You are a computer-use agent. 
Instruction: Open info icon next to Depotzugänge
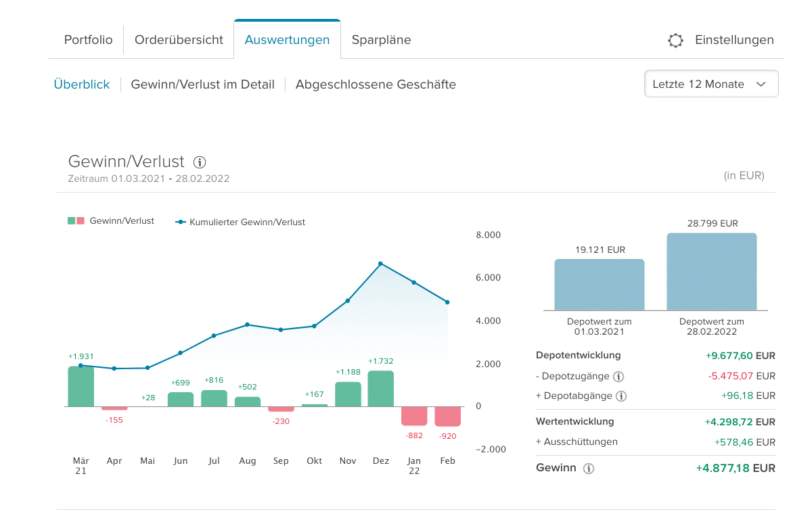pos(618,377)
